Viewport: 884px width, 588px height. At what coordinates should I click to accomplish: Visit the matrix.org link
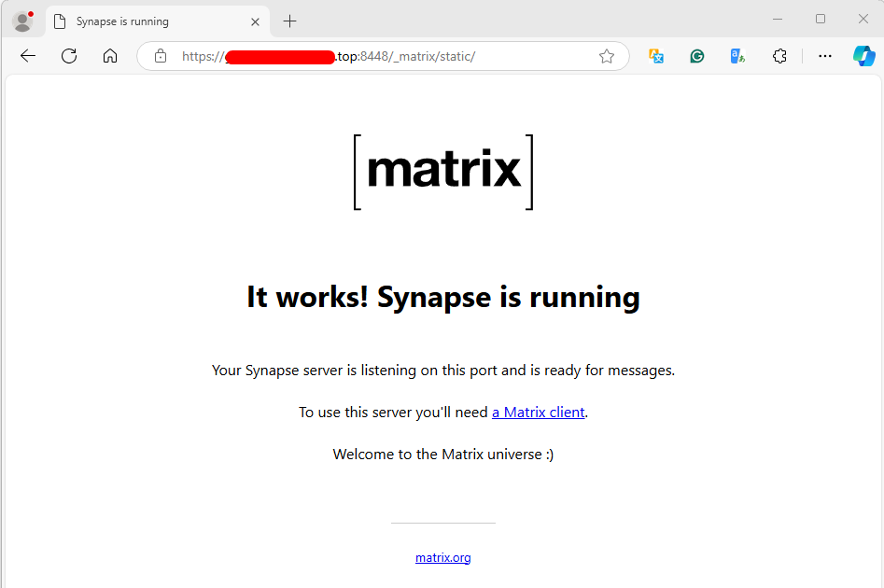[443, 557]
